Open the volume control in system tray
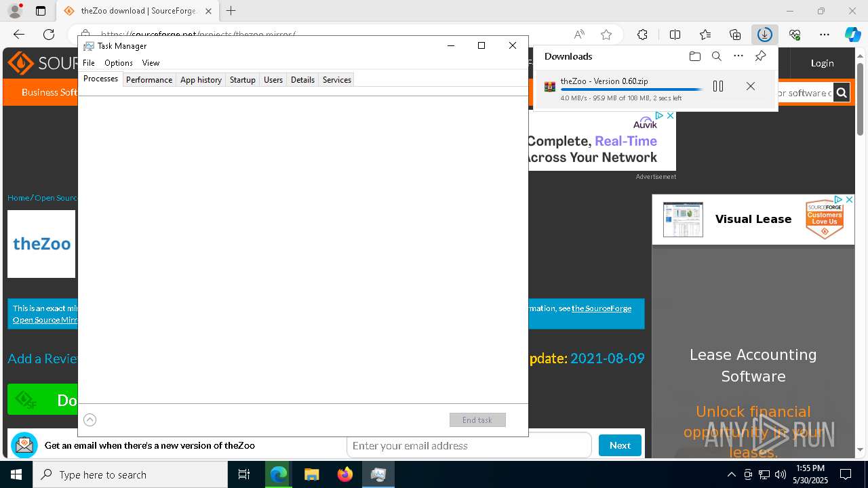868x488 pixels. (781, 474)
